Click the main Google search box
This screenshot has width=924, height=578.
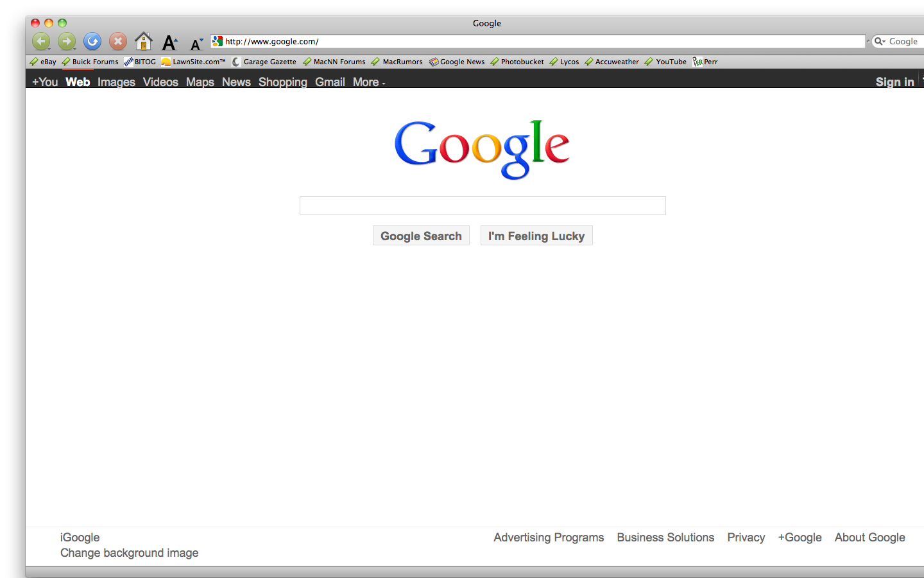tap(483, 206)
